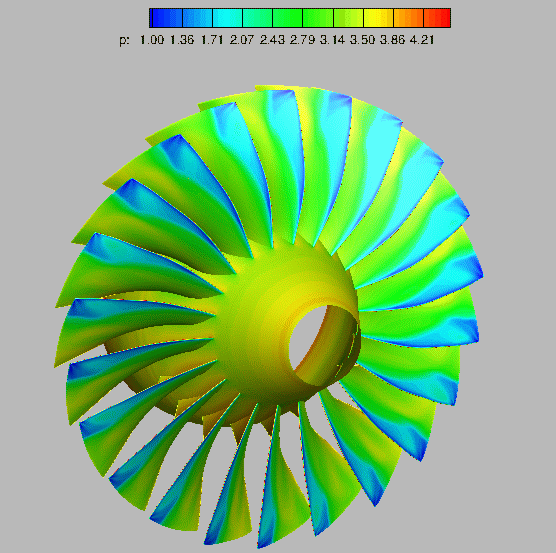
Task: Click the 4.21 maximum legend value
Action: [x=422, y=40]
